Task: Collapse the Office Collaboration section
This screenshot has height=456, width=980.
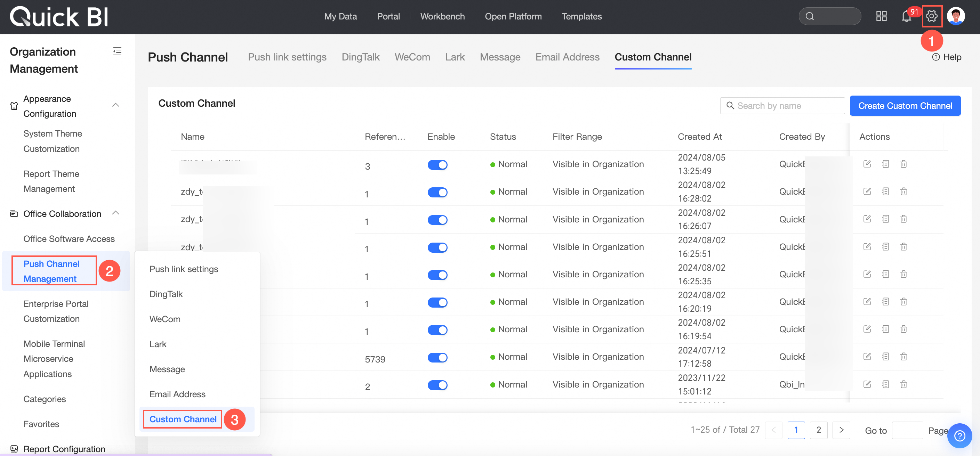Action: (x=116, y=213)
